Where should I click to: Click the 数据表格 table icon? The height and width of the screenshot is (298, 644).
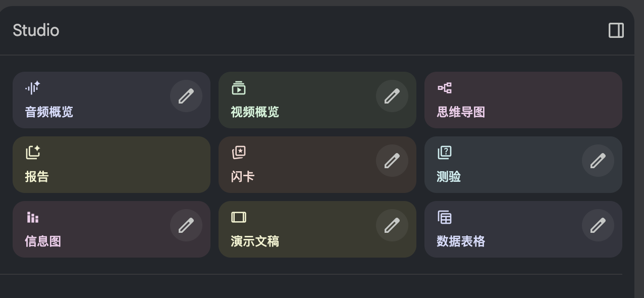(444, 217)
